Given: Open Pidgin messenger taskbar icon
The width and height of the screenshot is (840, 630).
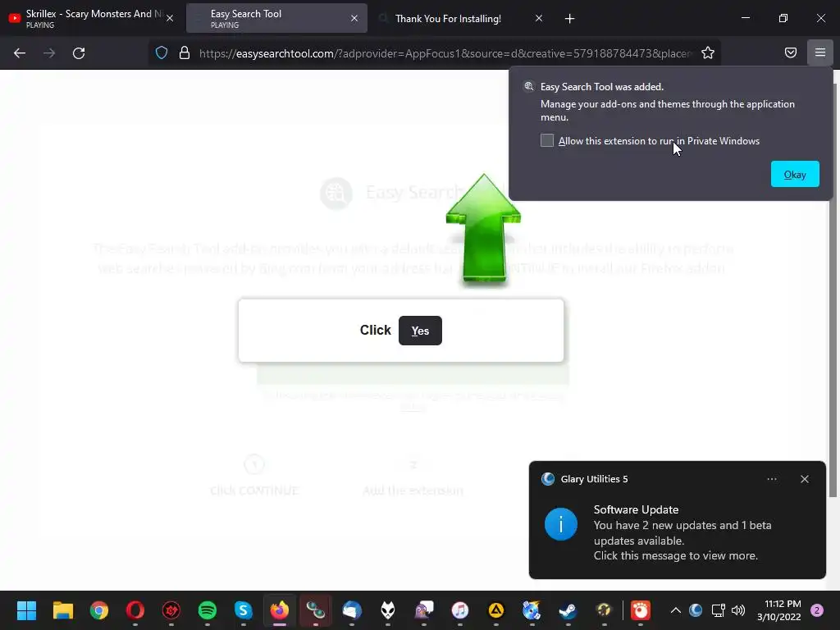Looking at the screenshot, I should click(x=424, y=610).
